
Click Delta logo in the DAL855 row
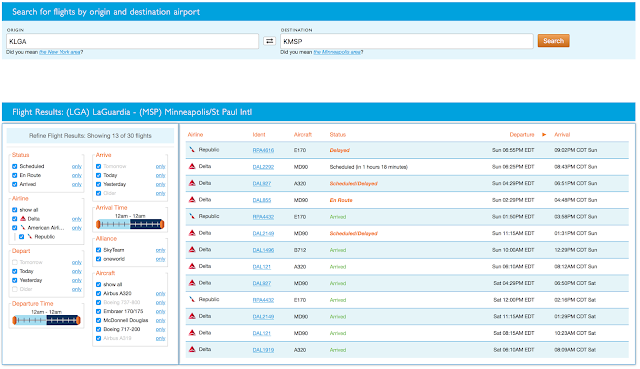[x=192, y=200]
